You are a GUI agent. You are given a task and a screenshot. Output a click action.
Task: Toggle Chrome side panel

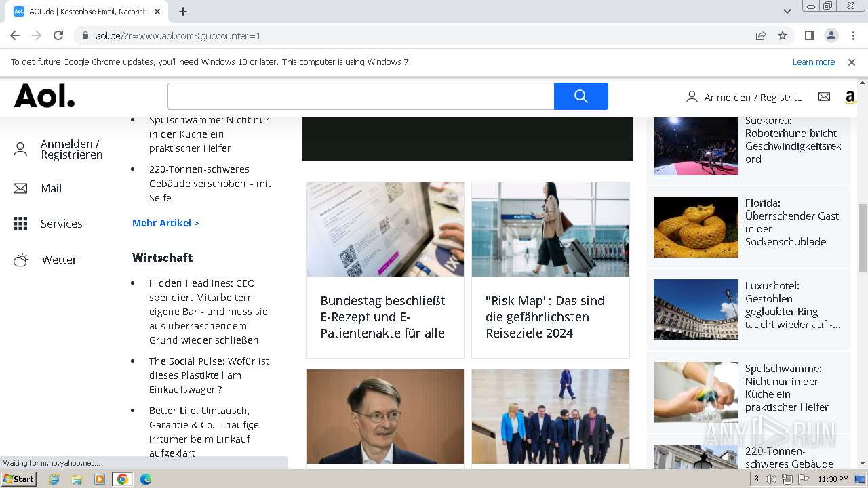coord(809,35)
